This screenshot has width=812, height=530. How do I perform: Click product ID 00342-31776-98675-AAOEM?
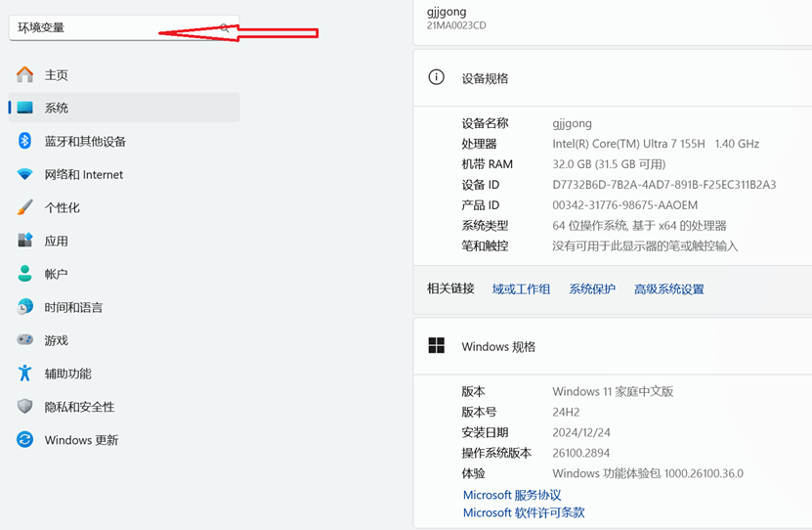tap(624, 205)
